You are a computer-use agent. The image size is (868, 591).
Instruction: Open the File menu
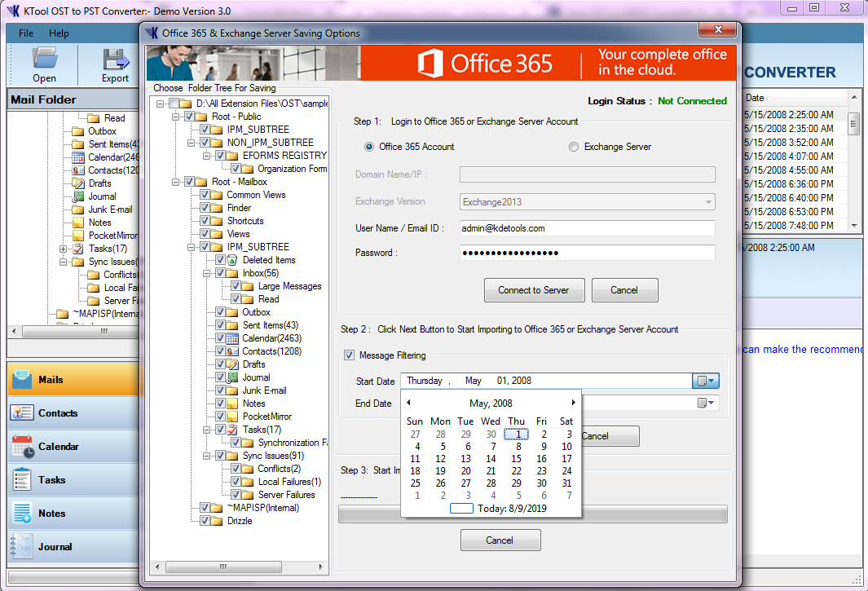coord(26,33)
